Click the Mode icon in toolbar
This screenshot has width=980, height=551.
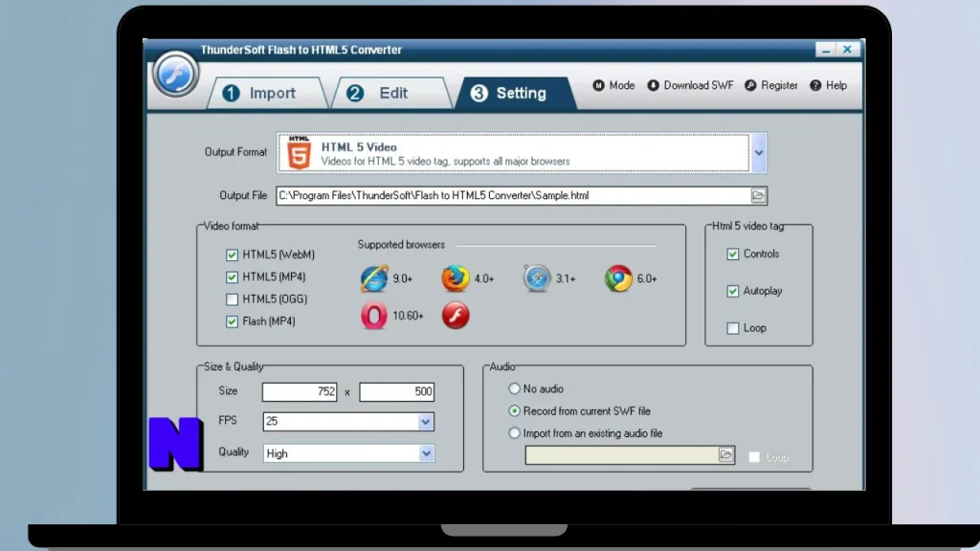click(599, 85)
